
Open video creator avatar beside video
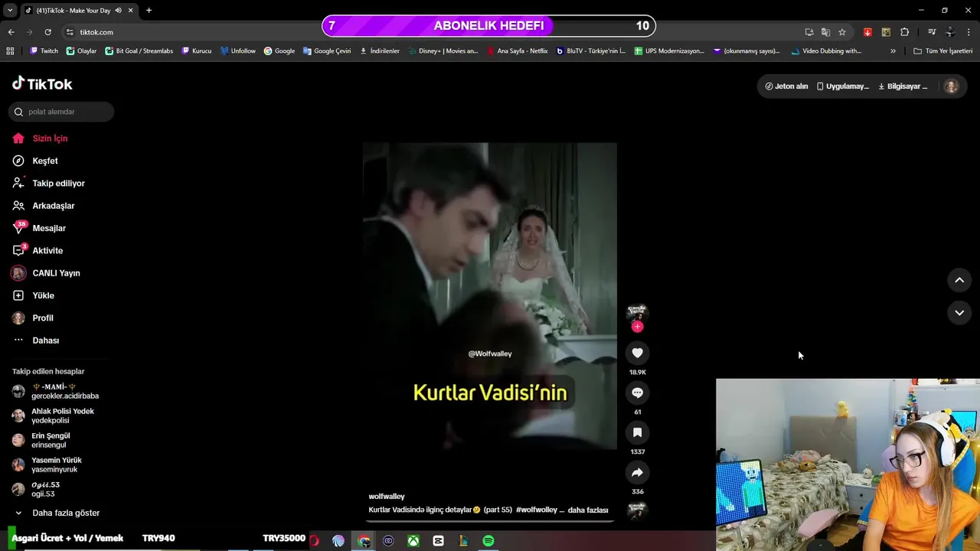637,312
